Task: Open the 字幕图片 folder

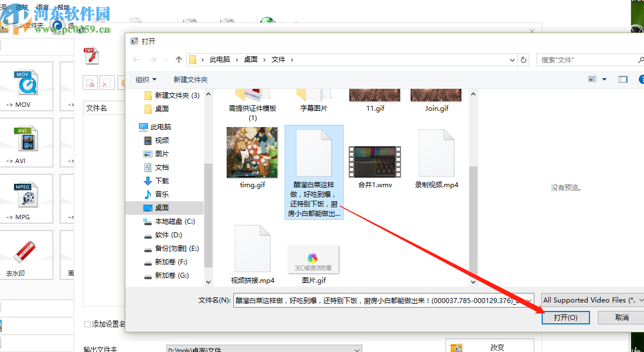Action: click(314, 101)
